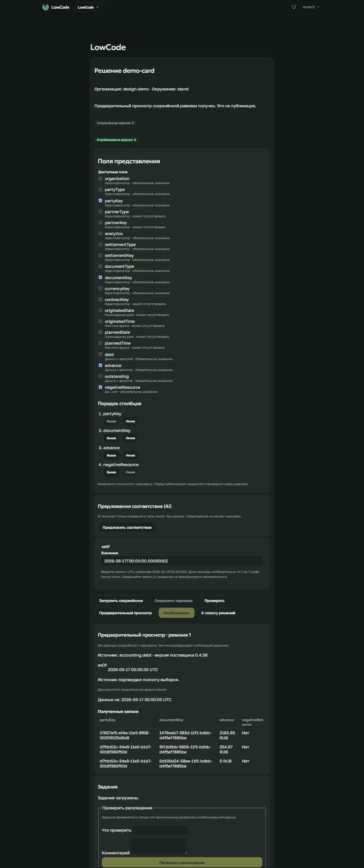This screenshot has height=868, width=364.
Task: Click the asOf value input field
Action: (182, 561)
